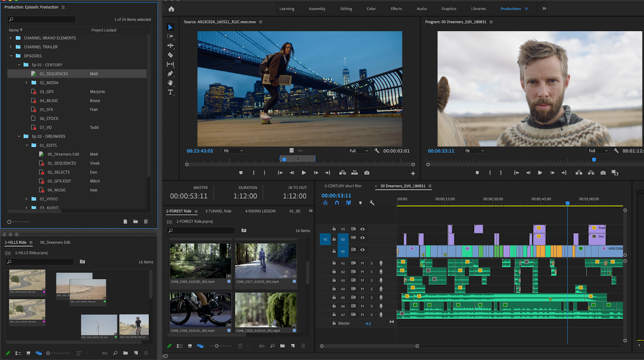This screenshot has height=360, width=644.
Task: Capture a frame with the Source Monitor camera icon
Action: click(x=367, y=173)
